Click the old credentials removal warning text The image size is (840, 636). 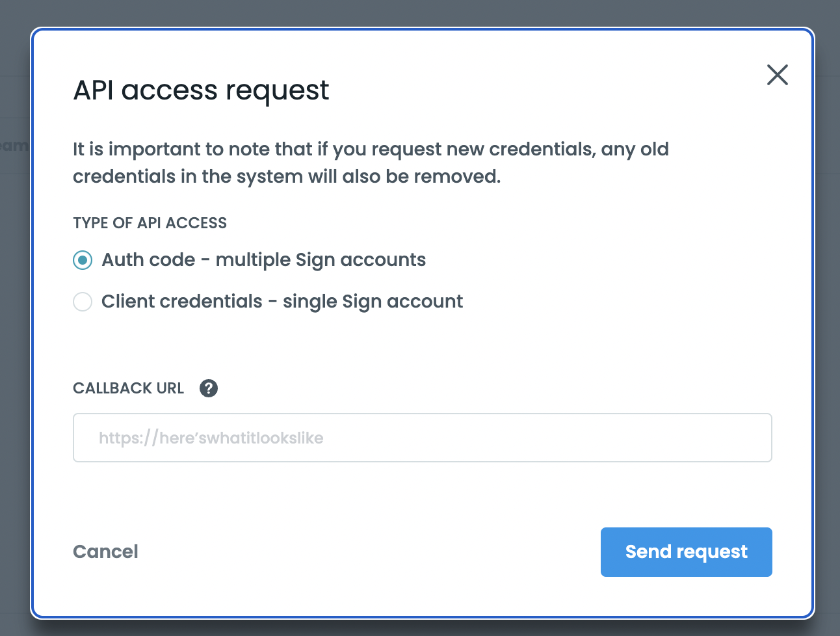tap(371, 163)
